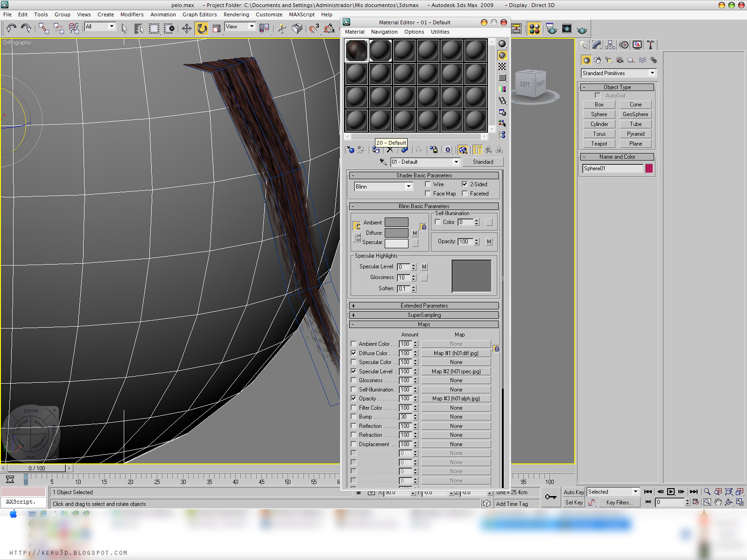Click Get Material in Material Editor
Viewport: 747px width, 560px height.
click(x=351, y=150)
